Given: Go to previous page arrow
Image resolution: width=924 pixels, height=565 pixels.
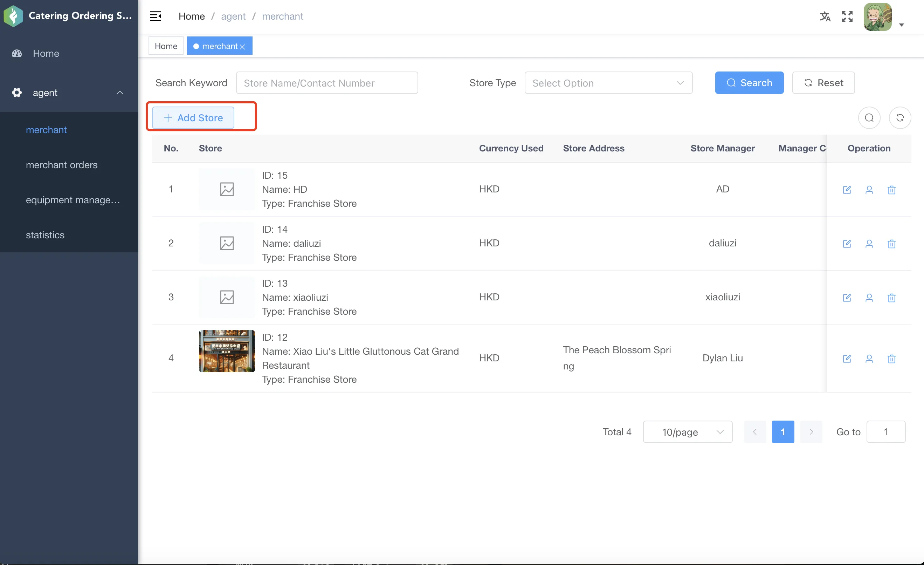Looking at the screenshot, I should pyautogui.click(x=755, y=432).
